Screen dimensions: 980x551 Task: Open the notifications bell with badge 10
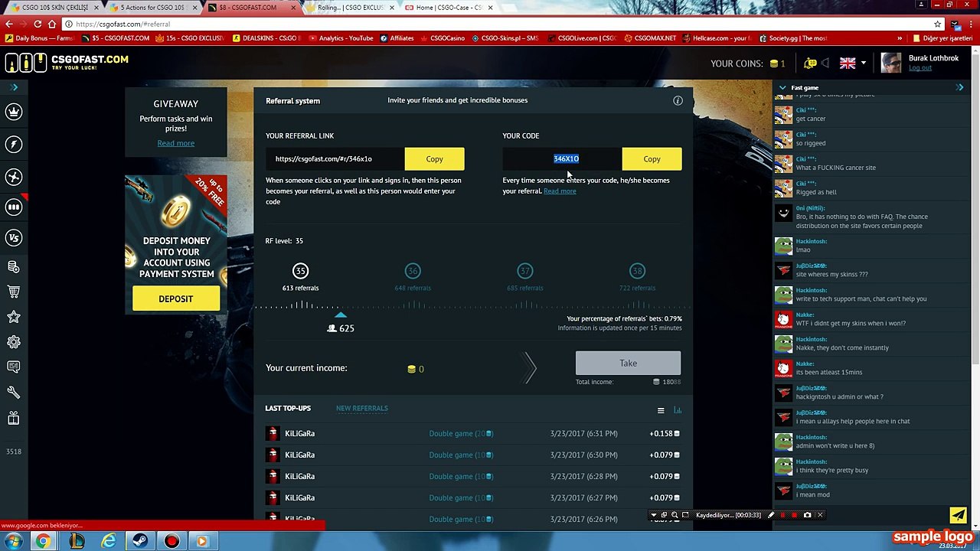pyautogui.click(x=810, y=64)
